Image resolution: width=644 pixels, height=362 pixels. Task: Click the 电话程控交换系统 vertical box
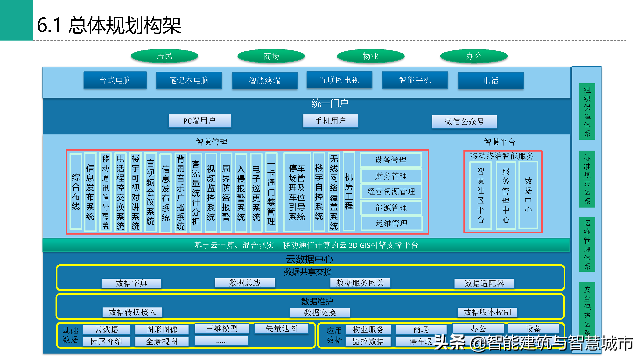pyautogui.click(x=120, y=192)
